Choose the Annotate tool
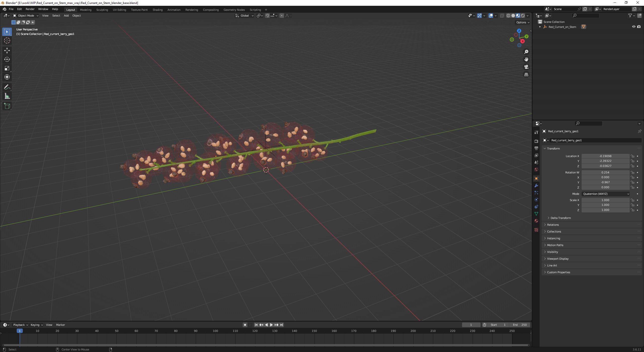Screen dimensions: 644x352 tap(7, 87)
